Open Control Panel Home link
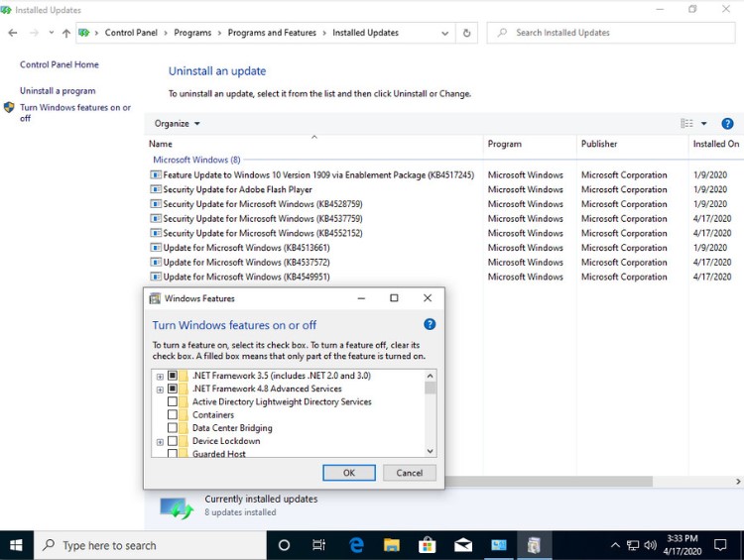The height and width of the screenshot is (560, 744). point(60,64)
